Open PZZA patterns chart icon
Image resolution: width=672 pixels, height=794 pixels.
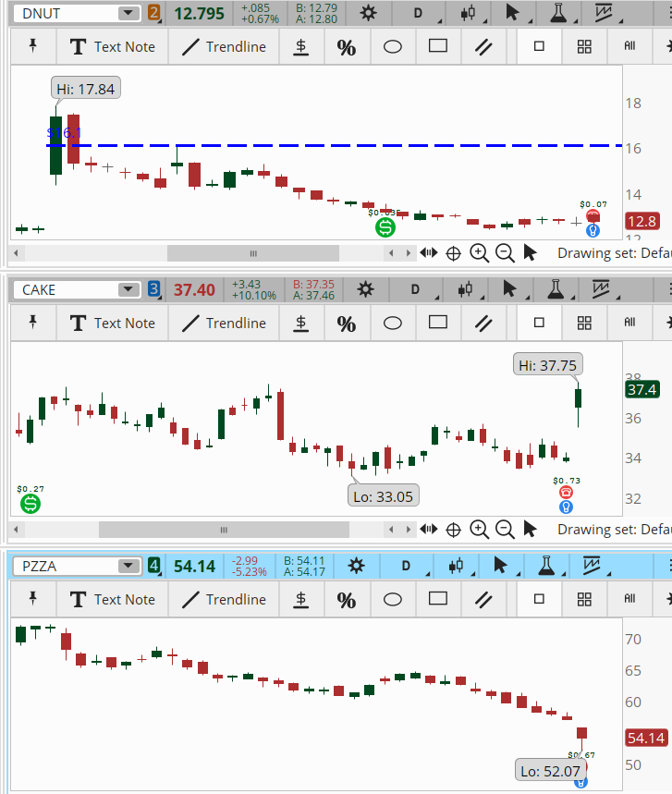coord(592,566)
